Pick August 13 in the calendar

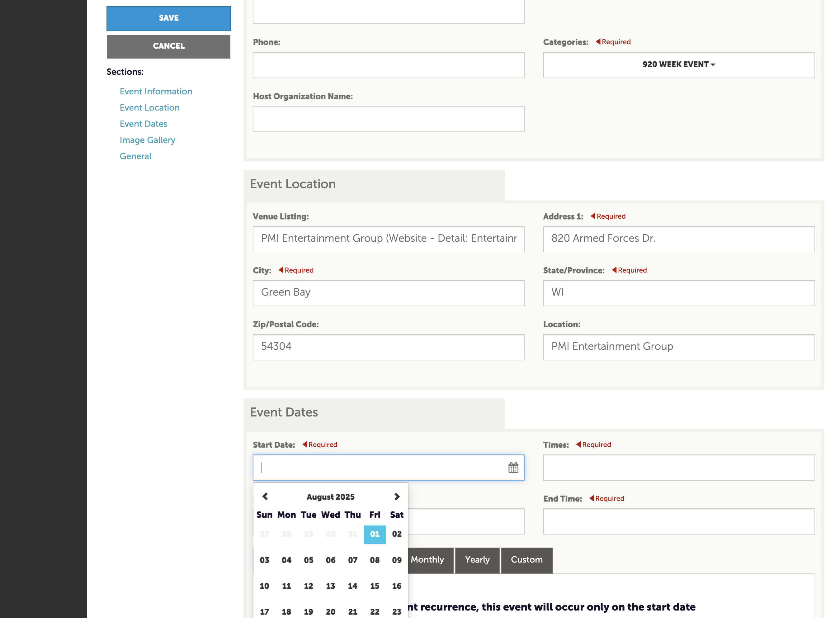coord(330,586)
